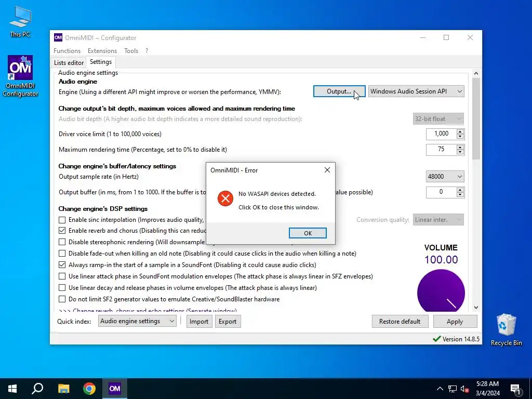This screenshot has height=399, width=532.
Task: Click Import settings button
Action: [199, 321]
